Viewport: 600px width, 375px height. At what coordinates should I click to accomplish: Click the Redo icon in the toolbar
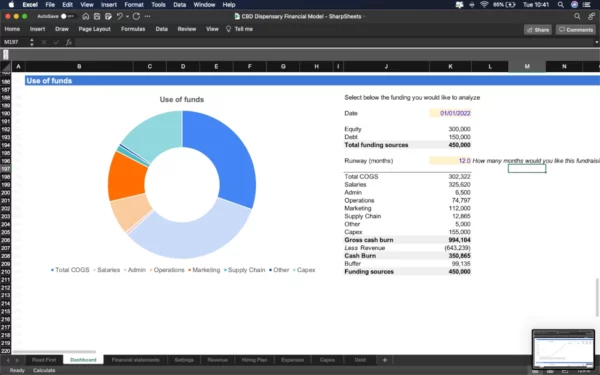click(136, 16)
